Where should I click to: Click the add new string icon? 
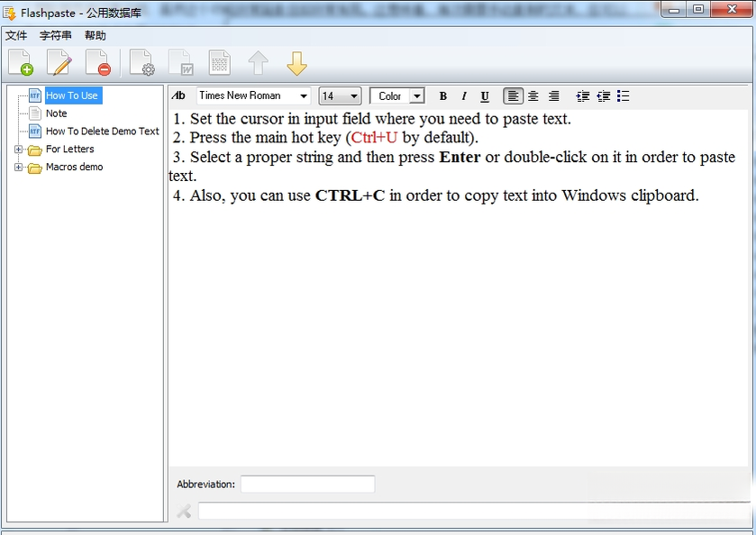point(21,63)
